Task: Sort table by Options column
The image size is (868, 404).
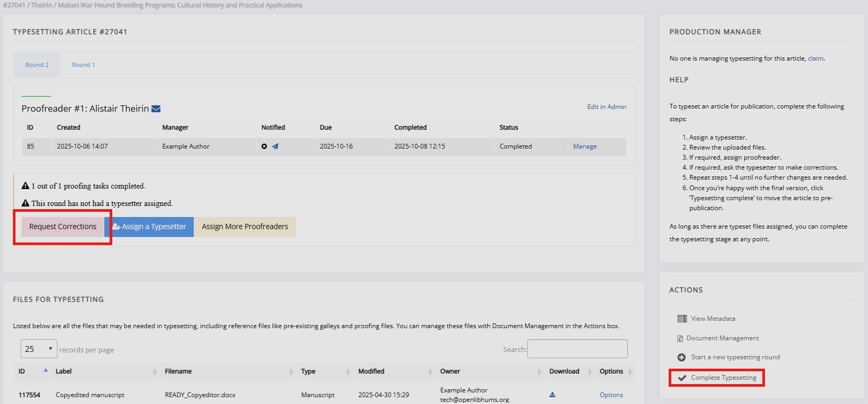Action: tap(615, 371)
